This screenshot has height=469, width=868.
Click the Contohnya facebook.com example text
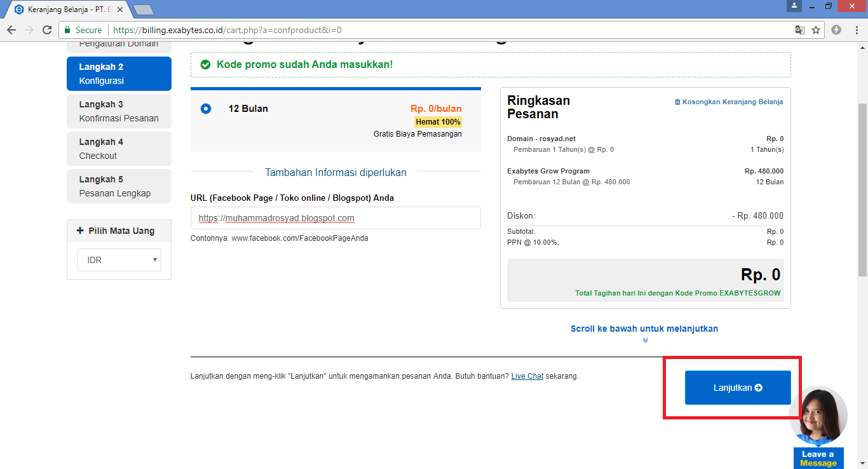[279, 238]
